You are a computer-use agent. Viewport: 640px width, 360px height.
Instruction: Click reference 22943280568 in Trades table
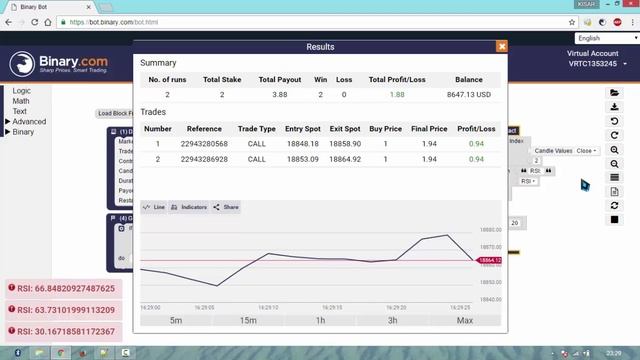[x=204, y=144]
